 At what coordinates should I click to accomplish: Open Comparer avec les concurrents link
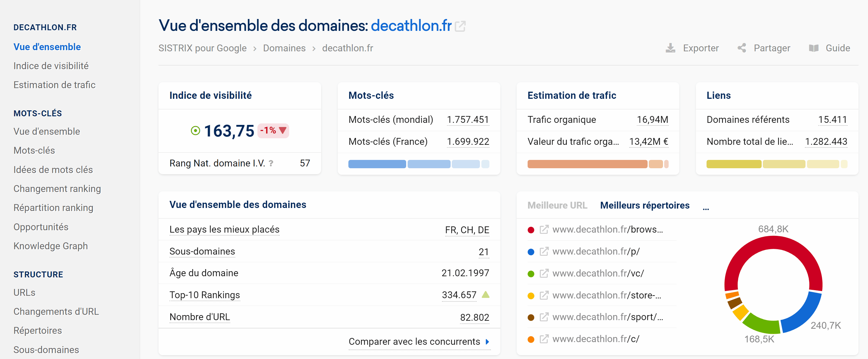[x=414, y=342]
